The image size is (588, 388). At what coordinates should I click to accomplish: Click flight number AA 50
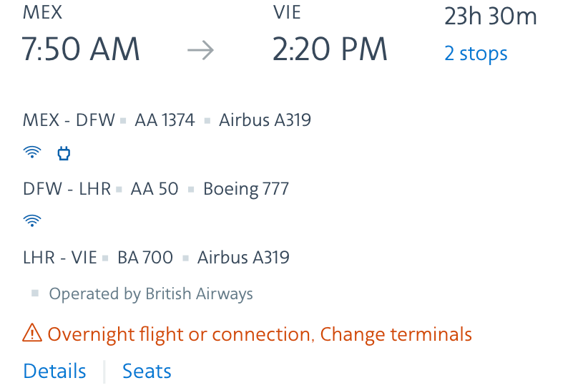click(155, 189)
